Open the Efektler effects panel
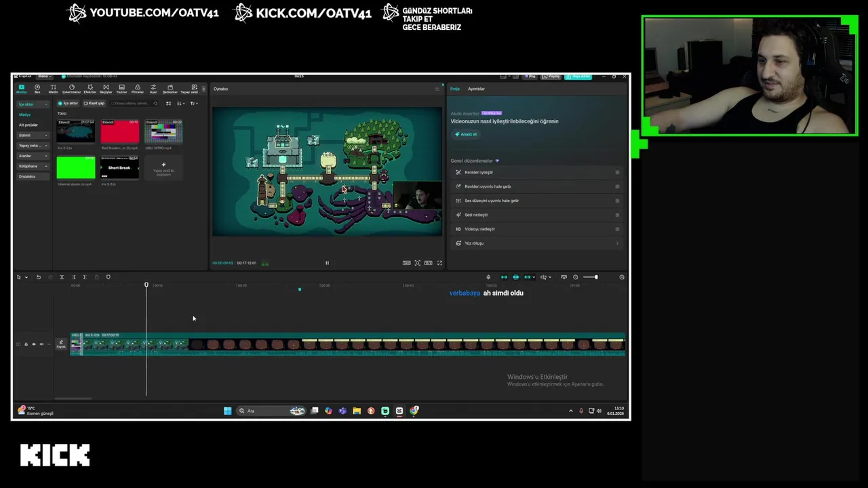868x488 pixels. [x=90, y=89]
